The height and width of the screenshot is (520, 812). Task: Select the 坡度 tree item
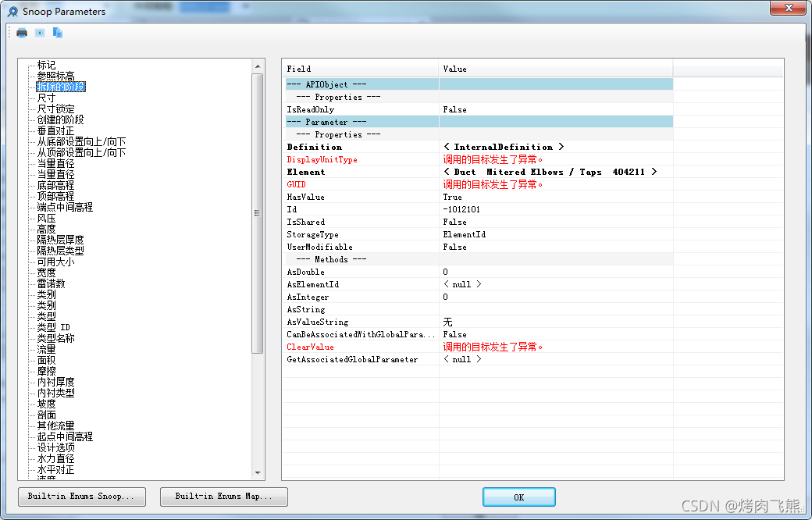point(46,404)
